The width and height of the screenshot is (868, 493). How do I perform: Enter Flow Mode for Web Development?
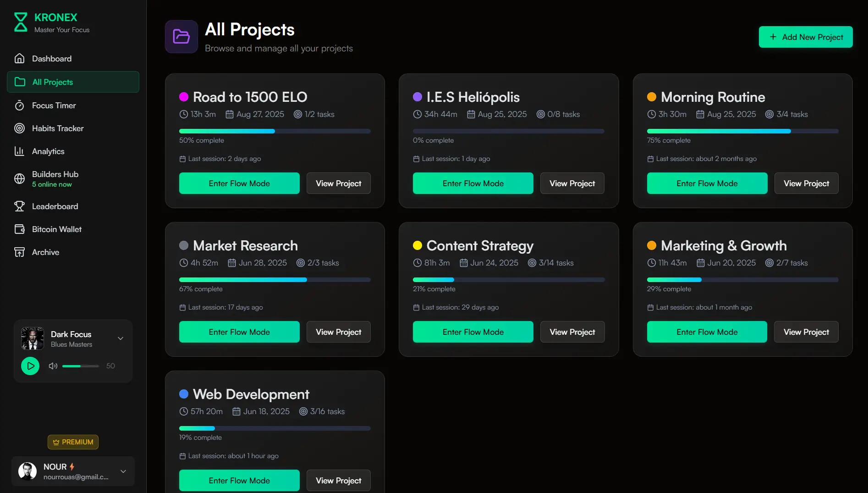point(239,480)
